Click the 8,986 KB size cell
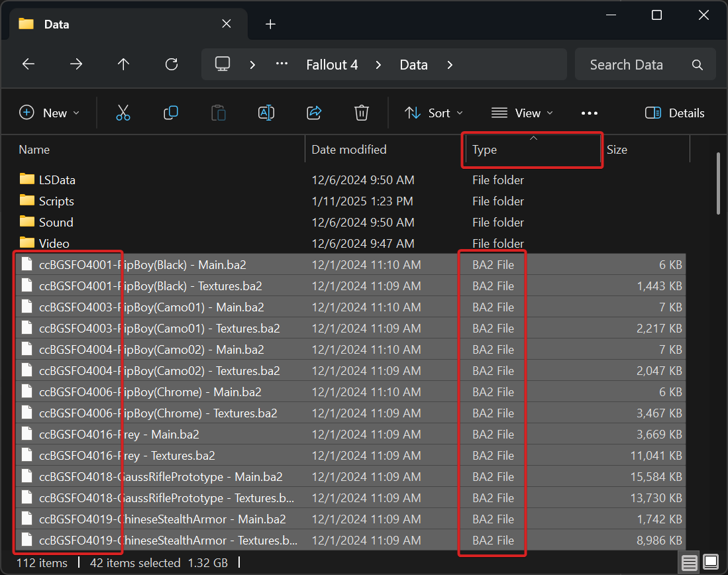 tap(659, 540)
